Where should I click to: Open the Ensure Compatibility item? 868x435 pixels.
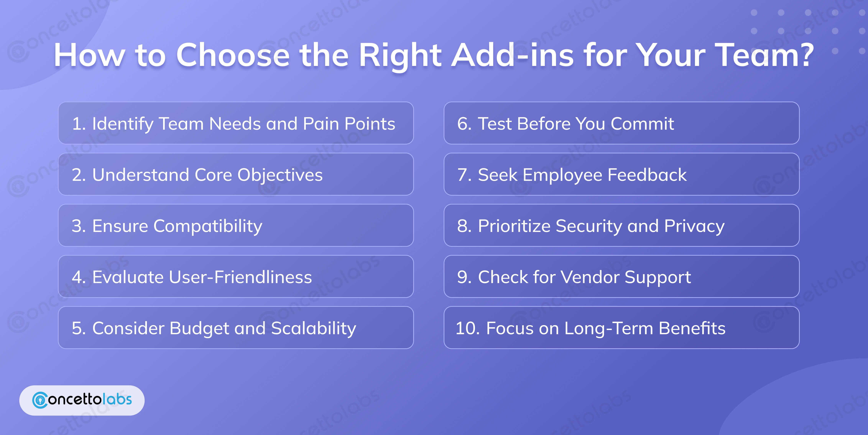pos(236,226)
